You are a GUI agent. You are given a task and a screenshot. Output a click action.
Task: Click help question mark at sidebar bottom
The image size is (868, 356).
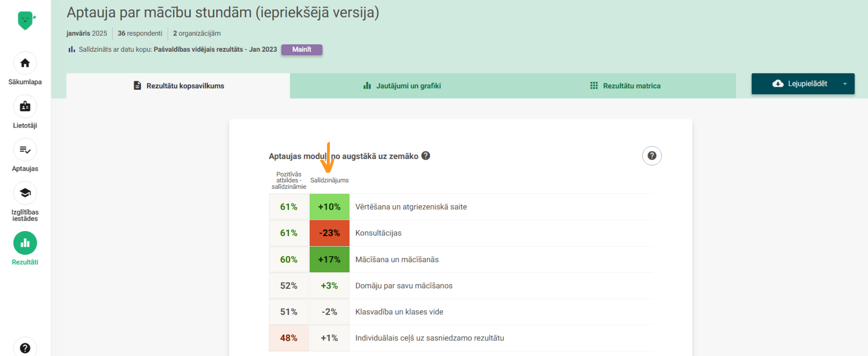click(x=25, y=348)
